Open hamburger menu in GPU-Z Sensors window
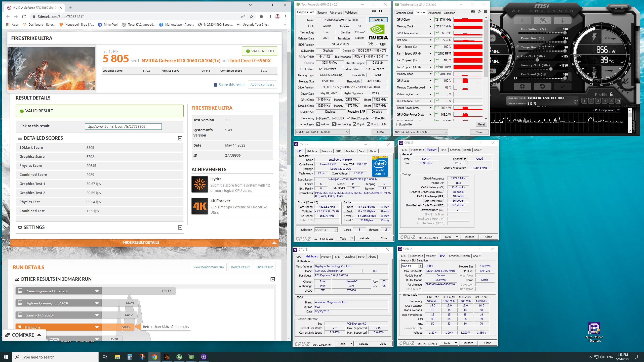The height and width of the screenshot is (362, 644). pyautogui.click(x=486, y=11)
